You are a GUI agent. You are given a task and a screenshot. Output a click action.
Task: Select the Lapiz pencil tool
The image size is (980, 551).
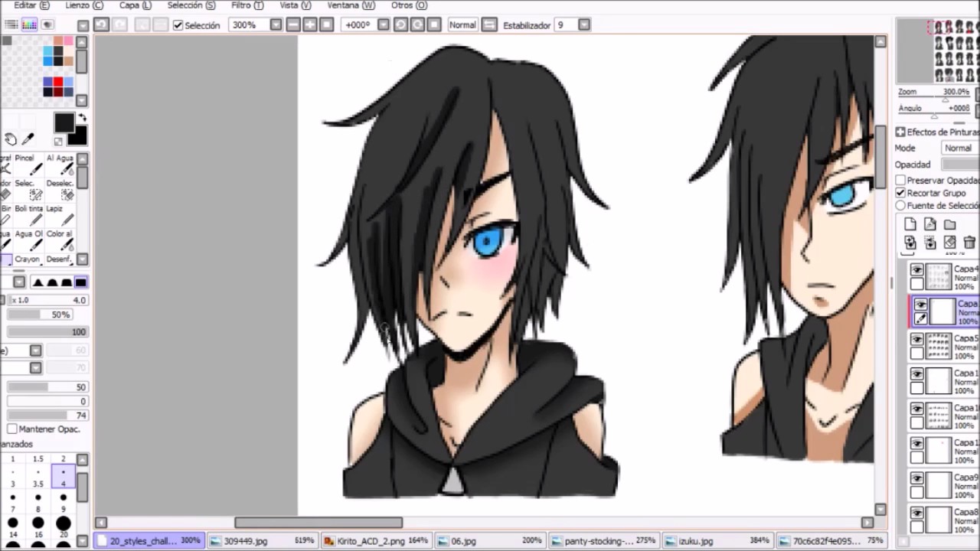(61, 215)
